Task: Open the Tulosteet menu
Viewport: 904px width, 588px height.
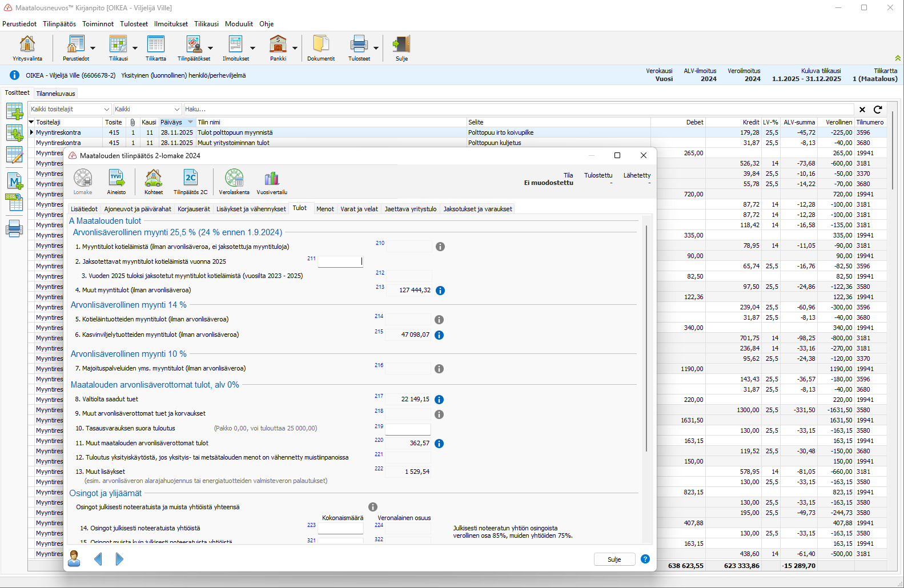Action: pyautogui.click(x=134, y=24)
